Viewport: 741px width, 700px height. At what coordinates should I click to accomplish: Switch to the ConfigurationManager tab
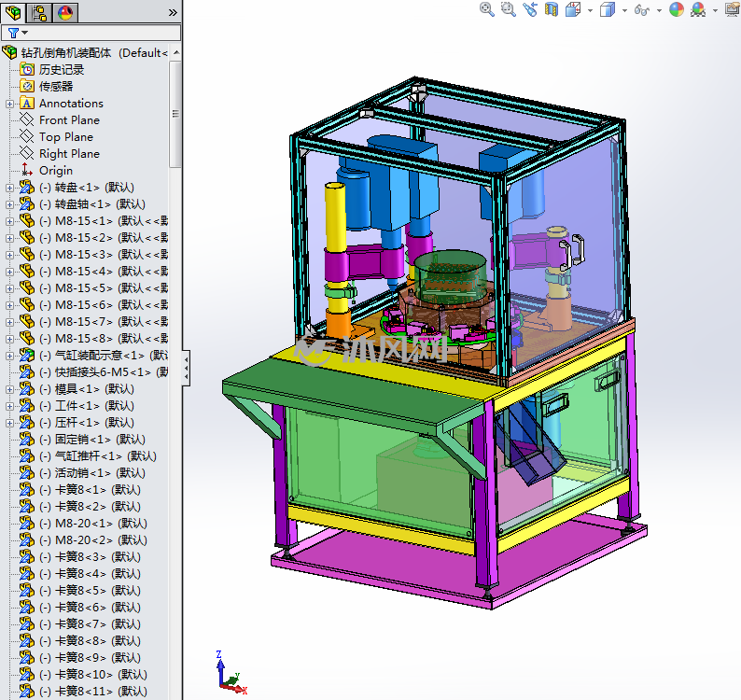(x=39, y=12)
